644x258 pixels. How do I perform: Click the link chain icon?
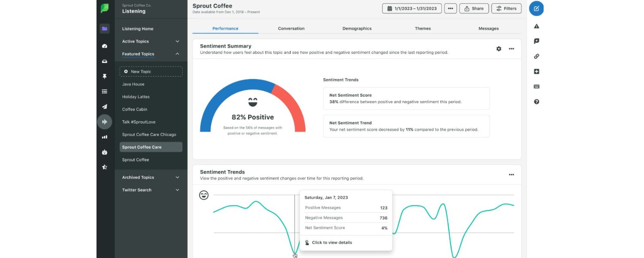(x=536, y=56)
